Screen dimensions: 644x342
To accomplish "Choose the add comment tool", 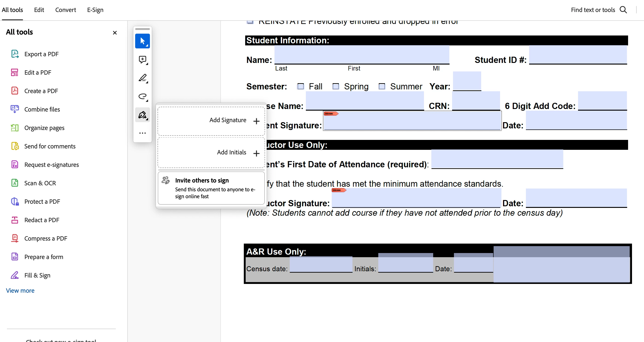I will click(x=142, y=59).
